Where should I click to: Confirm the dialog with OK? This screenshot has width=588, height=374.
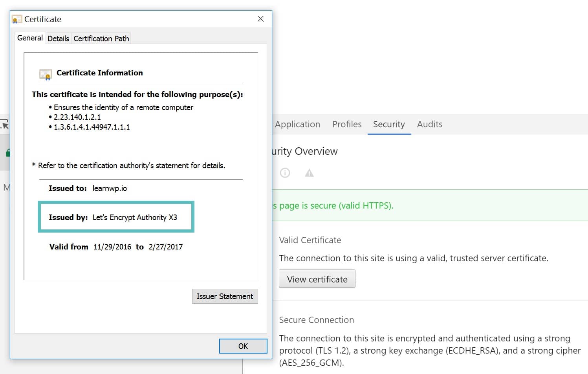(243, 346)
